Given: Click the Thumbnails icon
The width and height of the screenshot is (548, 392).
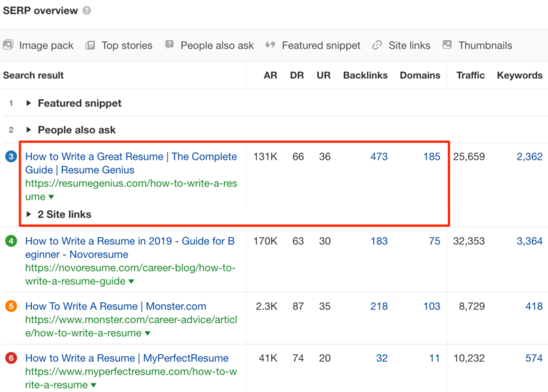Looking at the screenshot, I should coord(447,45).
